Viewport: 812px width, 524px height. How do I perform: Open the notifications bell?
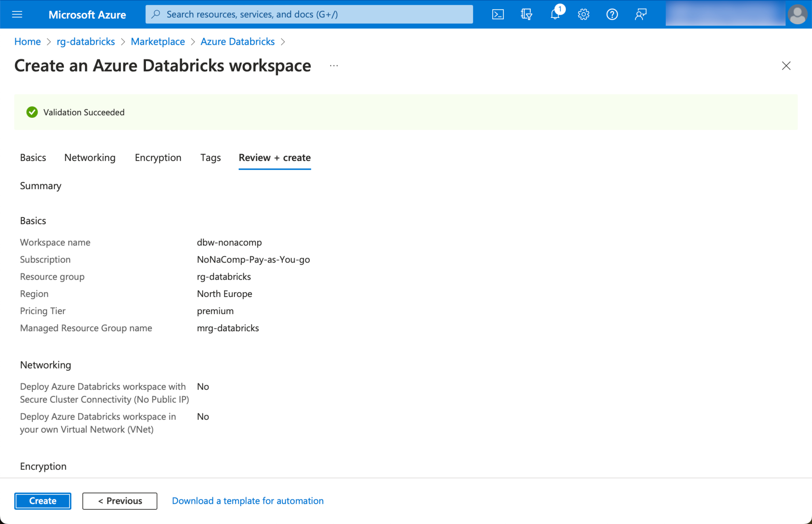click(x=555, y=15)
